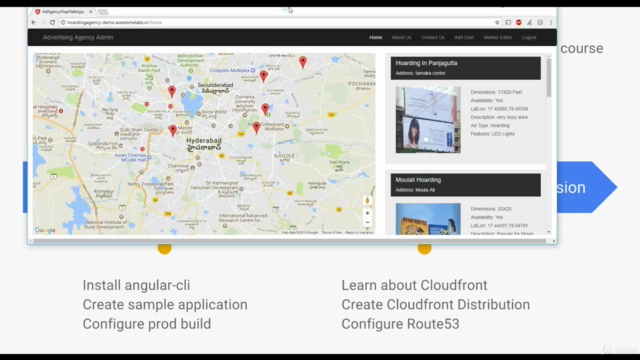Reload the page with the refresh icon
Image resolution: width=640 pixels, height=360 pixels.
[x=52, y=22]
